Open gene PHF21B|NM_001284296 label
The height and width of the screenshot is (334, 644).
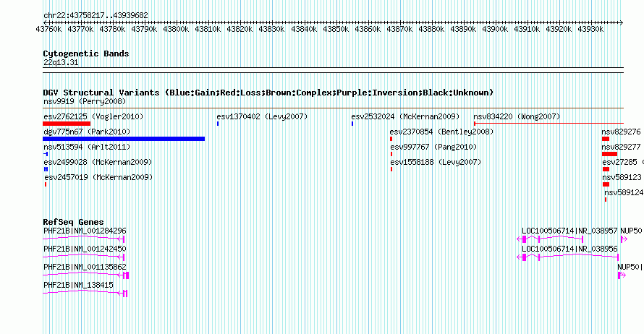(85, 231)
